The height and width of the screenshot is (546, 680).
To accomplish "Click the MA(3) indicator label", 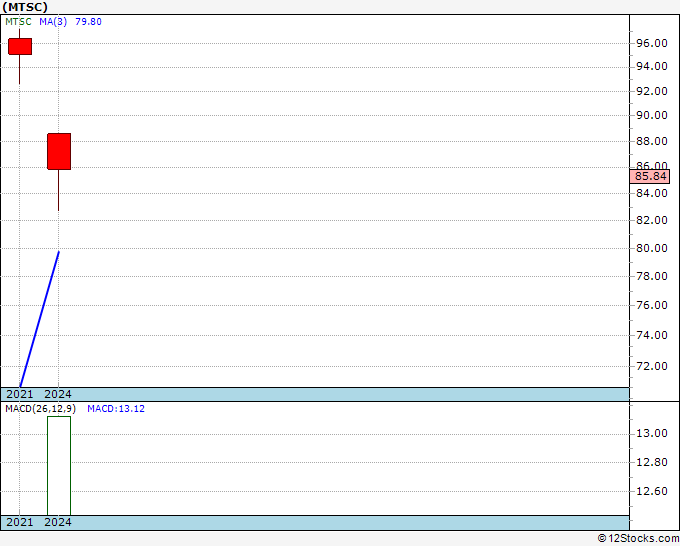I will point(53,22).
